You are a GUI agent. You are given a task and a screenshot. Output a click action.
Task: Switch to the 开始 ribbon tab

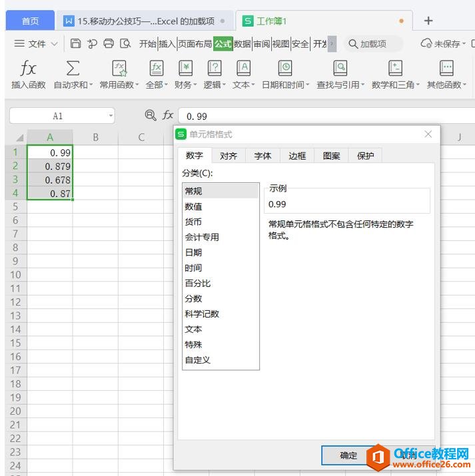[x=148, y=44]
